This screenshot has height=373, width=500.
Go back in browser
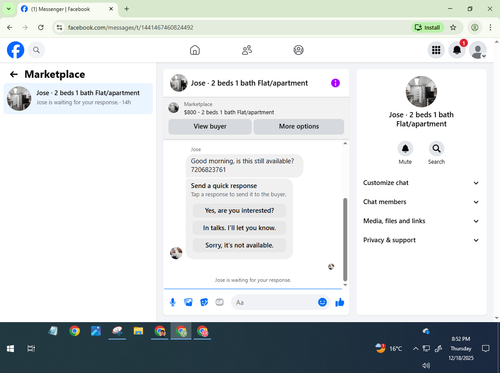pyautogui.click(x=10, y=27)
